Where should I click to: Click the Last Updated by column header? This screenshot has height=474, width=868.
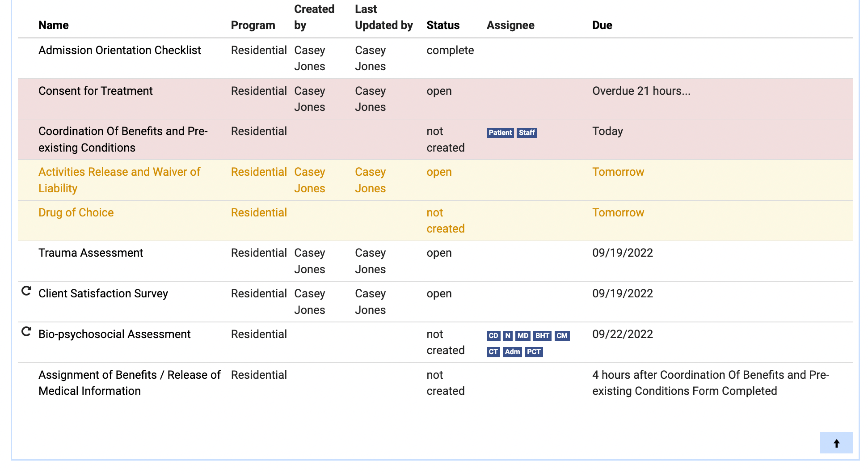pos(384,17)
